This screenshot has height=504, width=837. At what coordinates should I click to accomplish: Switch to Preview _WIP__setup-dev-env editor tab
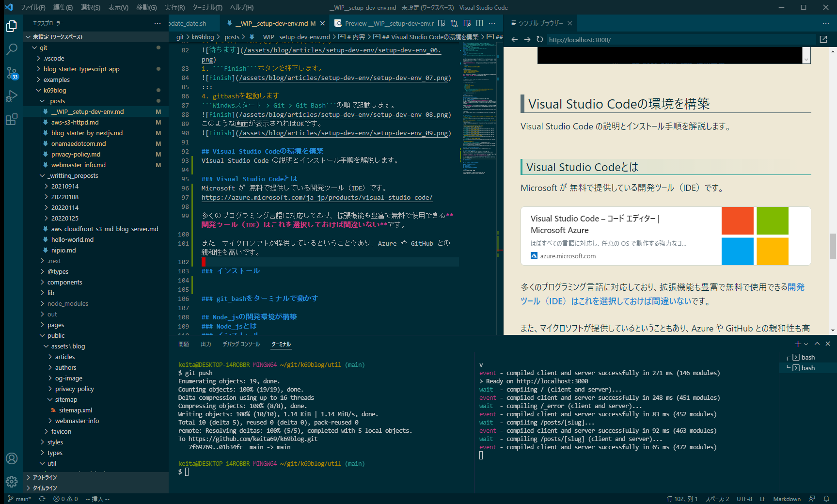coord(384,23)
